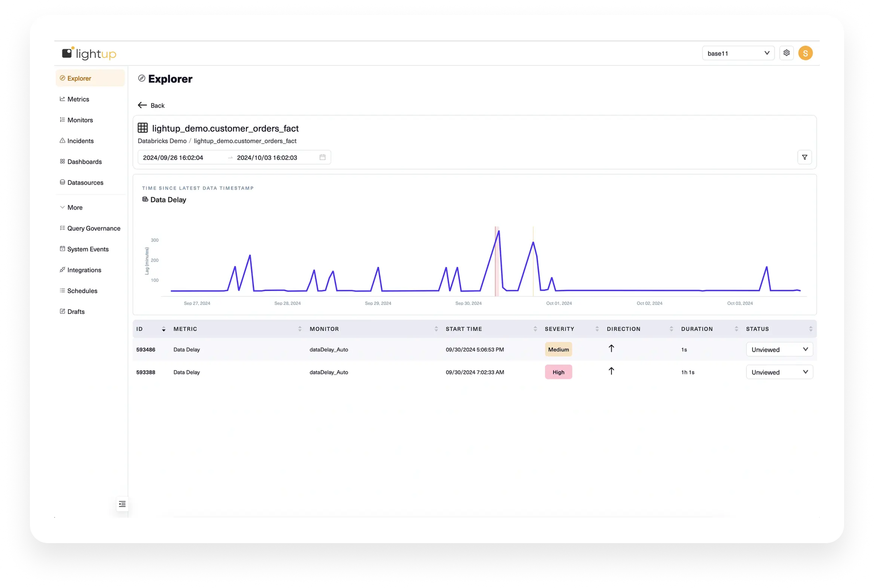Open the calendar icon in the date range picker

point(323,157)
